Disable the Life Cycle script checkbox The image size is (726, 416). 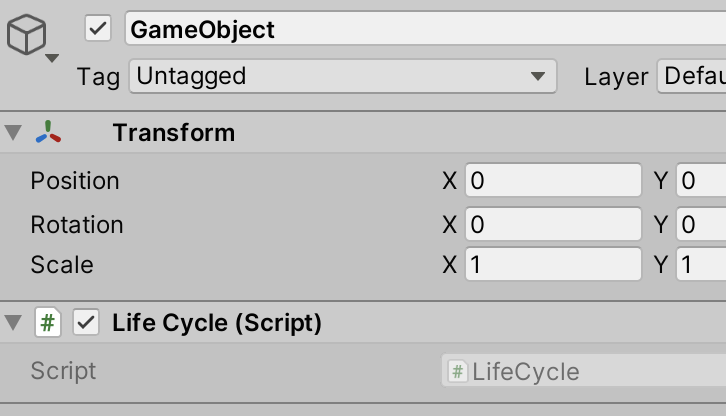[86, 322]
